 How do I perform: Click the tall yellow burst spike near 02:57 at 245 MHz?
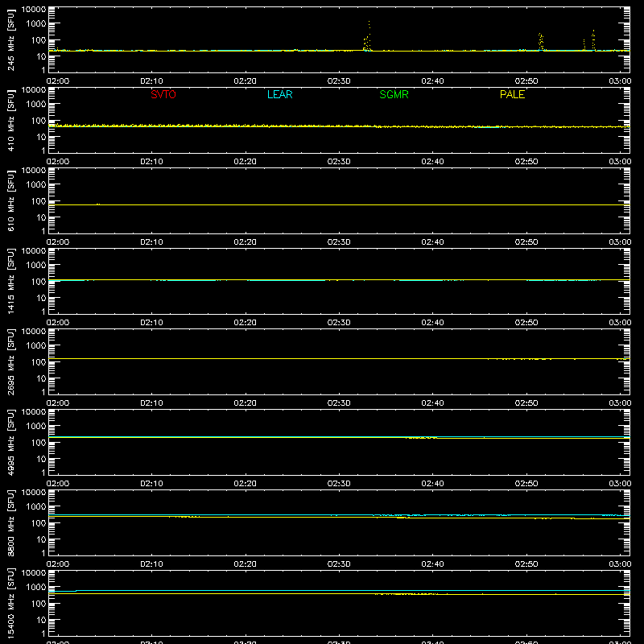[x=593, y=39]
